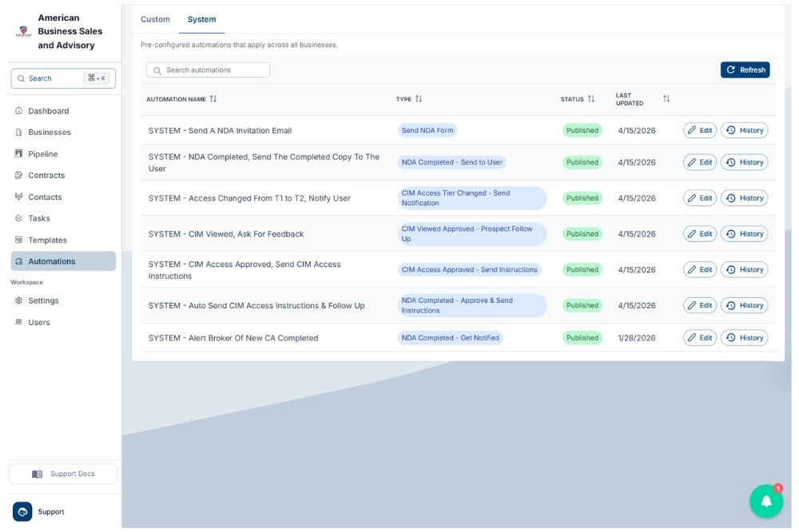
Task: Sort by Status column arrows
Action: (x=591, y=99)
